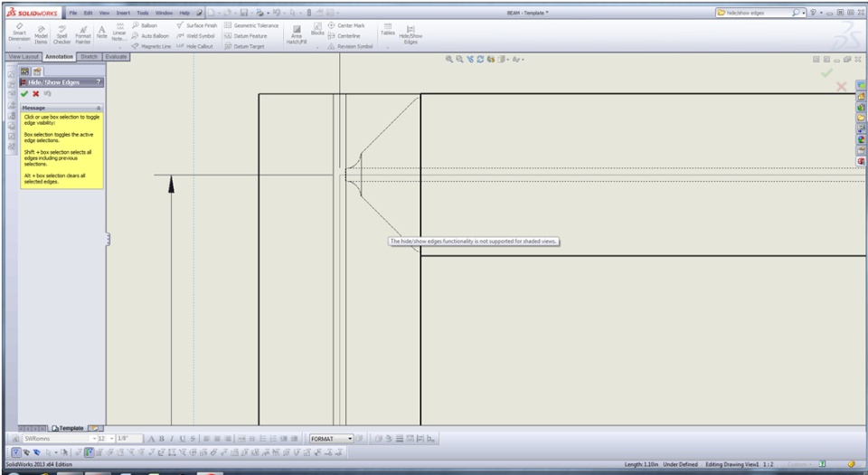This screenshot has height=475, width=868.
Task: Open Hide/Show Edges help question mark
Action: pos(99,82)
